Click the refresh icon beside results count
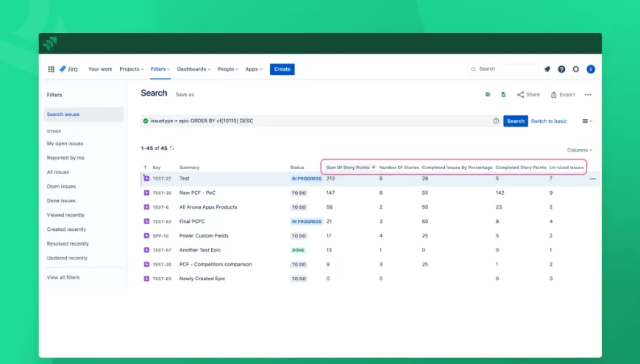640x364 pixels. click(172, 148)
